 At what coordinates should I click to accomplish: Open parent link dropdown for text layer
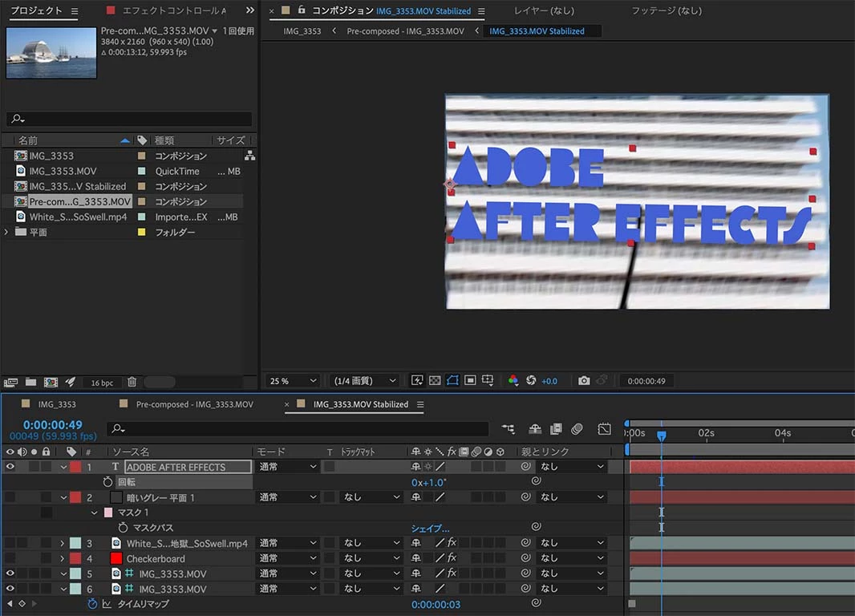point(572,467)
